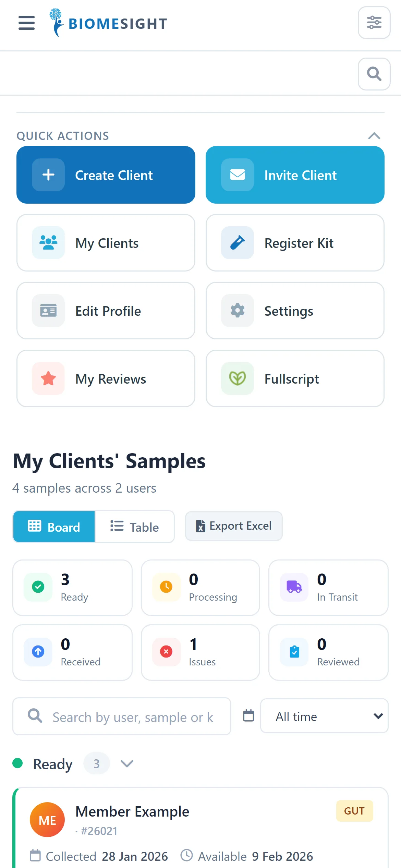Open the filter sliders settings icon
Viewport: 401px width, 868px height.
tap(374, 23)
